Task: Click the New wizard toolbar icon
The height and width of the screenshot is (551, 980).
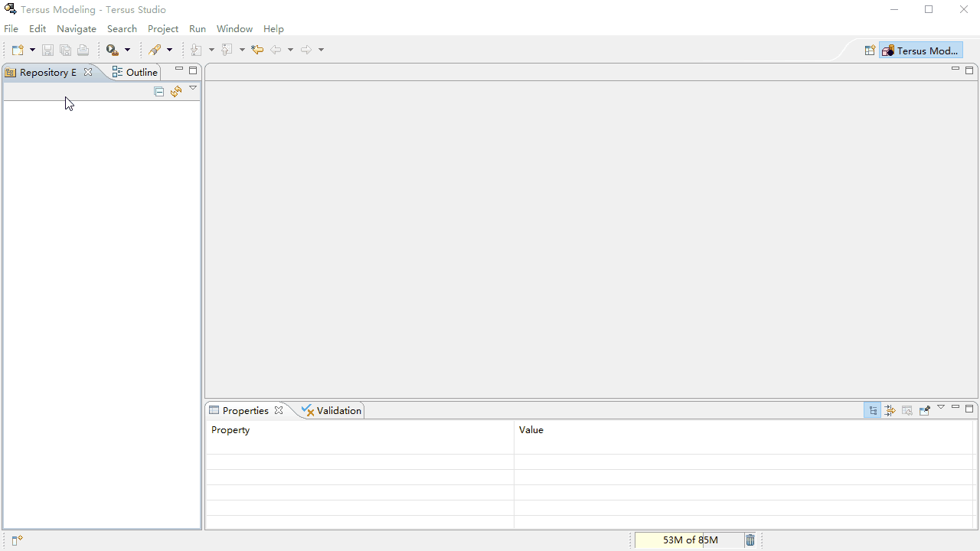Action: pyautogui.click(x=18, y=50)
